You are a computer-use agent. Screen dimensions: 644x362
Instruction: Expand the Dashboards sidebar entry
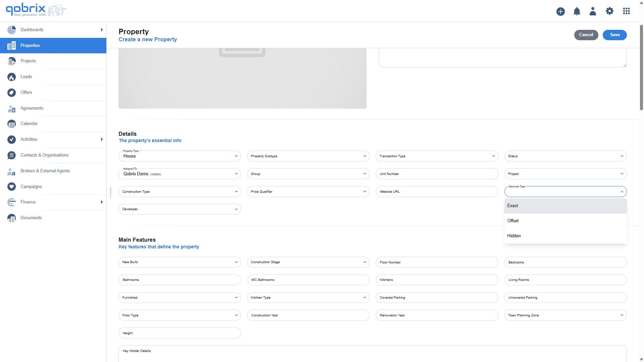pos(102,29)
